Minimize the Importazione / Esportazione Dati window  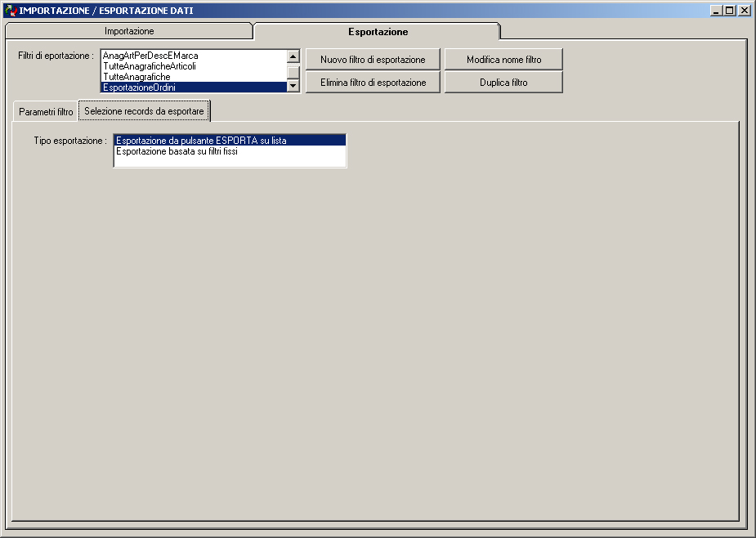click(x=716, y=10)
